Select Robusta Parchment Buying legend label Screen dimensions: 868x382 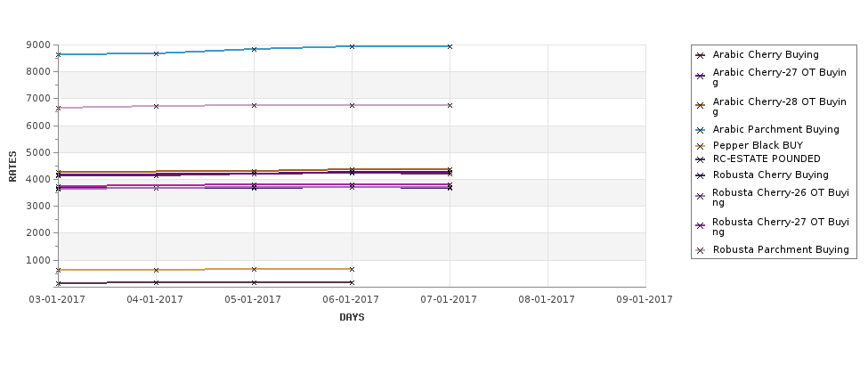coord(781,249)
